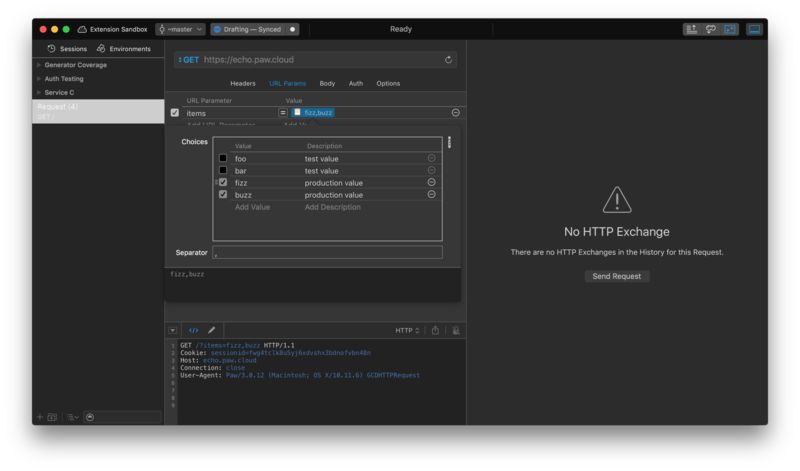This screenshot has height=471, width=800.
Task: Click the Separator input field
Action: pos(327,252)
